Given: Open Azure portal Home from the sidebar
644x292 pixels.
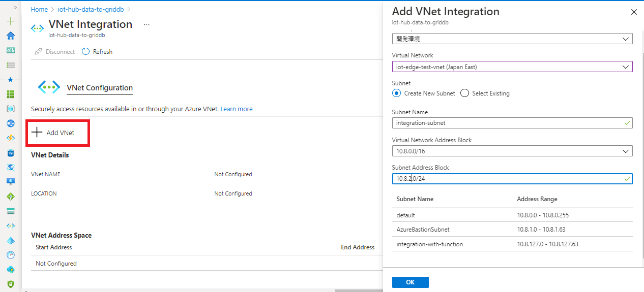Looking at the screenshot, I should click(x=11, y=36).
